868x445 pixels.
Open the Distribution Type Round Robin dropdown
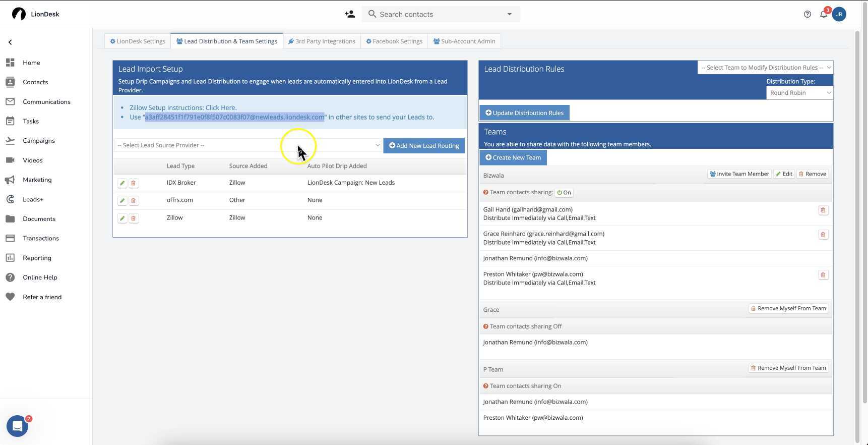point(799,93)
